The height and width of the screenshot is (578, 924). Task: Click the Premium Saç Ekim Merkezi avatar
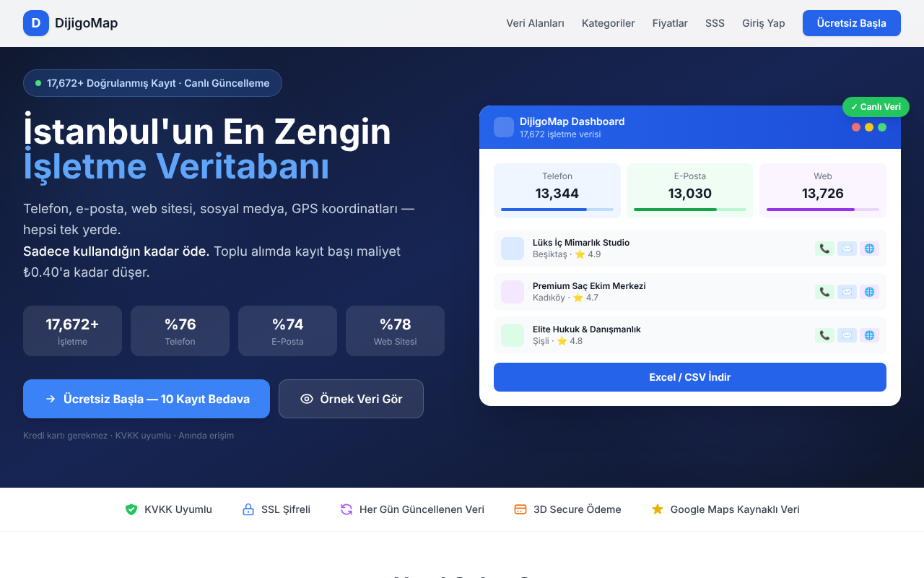[513, 292]
